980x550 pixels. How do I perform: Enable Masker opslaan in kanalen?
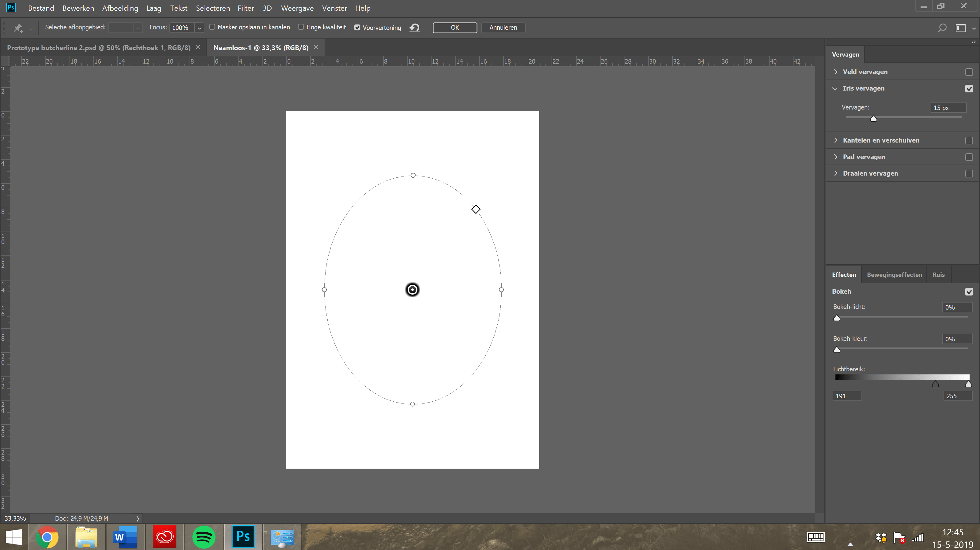click(x=213, y=27)
